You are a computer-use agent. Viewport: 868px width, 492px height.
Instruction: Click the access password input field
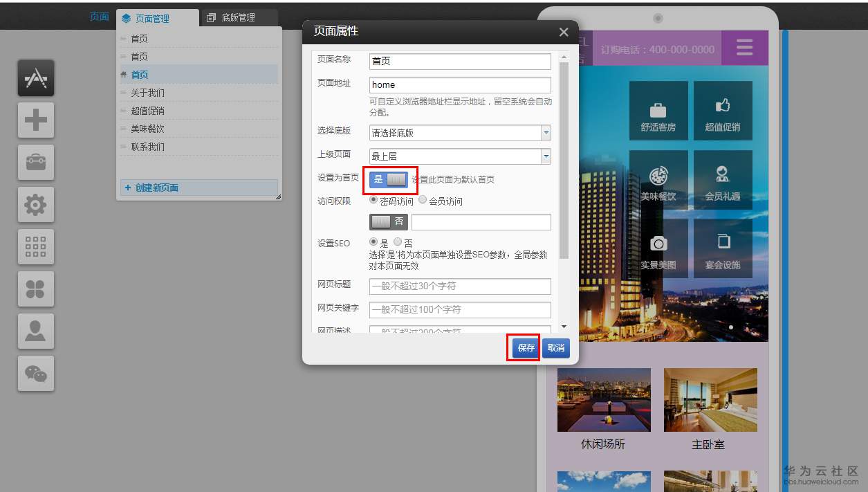(481, 222)
